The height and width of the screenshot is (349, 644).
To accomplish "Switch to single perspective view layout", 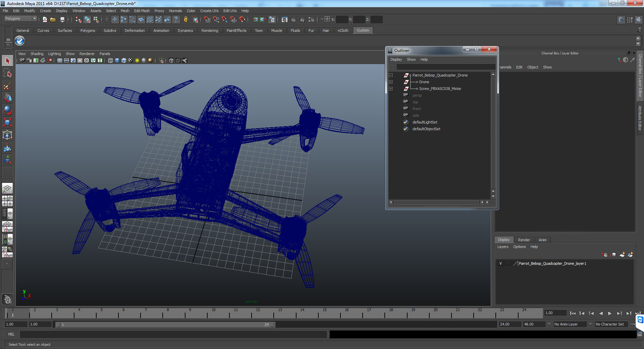I will coord(7,188).
